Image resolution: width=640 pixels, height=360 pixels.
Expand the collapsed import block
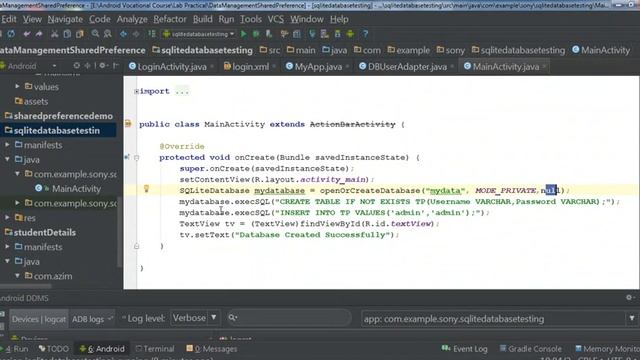point(136,91)
